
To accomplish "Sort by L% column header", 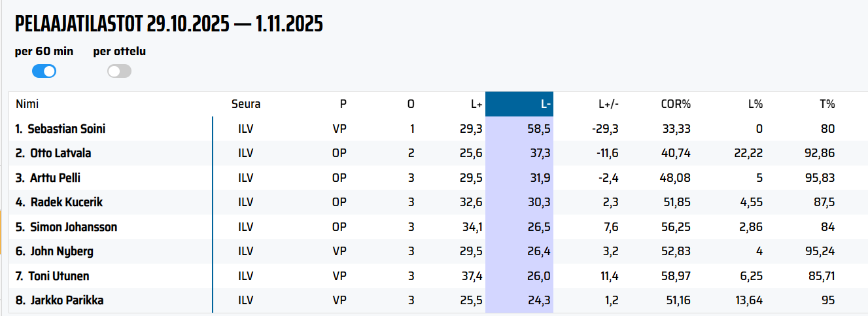I will pyautogui.click(x=755, y=104).
